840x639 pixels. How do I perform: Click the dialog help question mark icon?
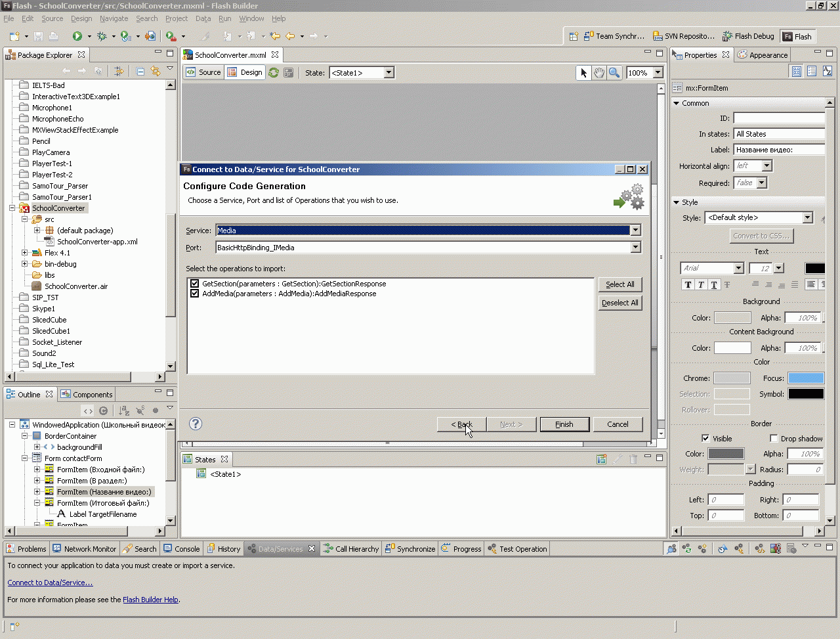[196, 424]
